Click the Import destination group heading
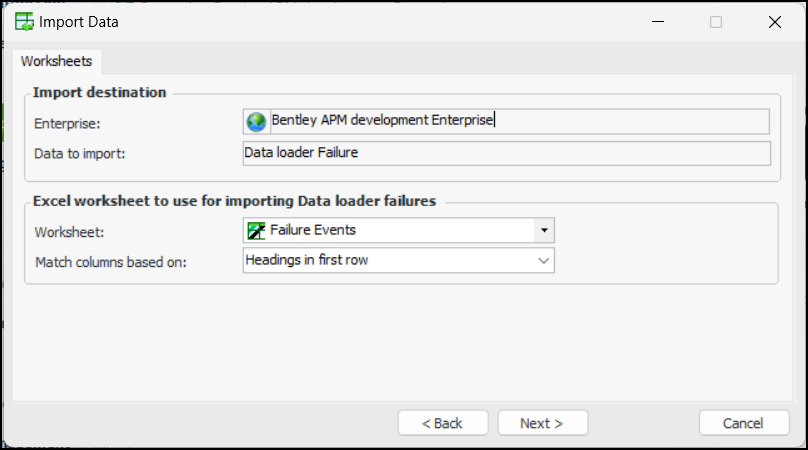Viewport: 808px width, 450px height. (99, 92)
